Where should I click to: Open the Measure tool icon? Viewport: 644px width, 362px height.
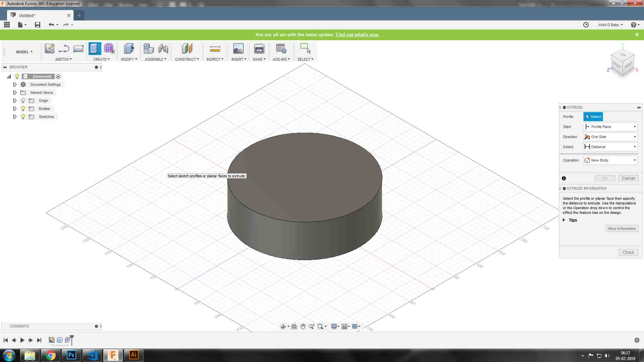[215, 49]
